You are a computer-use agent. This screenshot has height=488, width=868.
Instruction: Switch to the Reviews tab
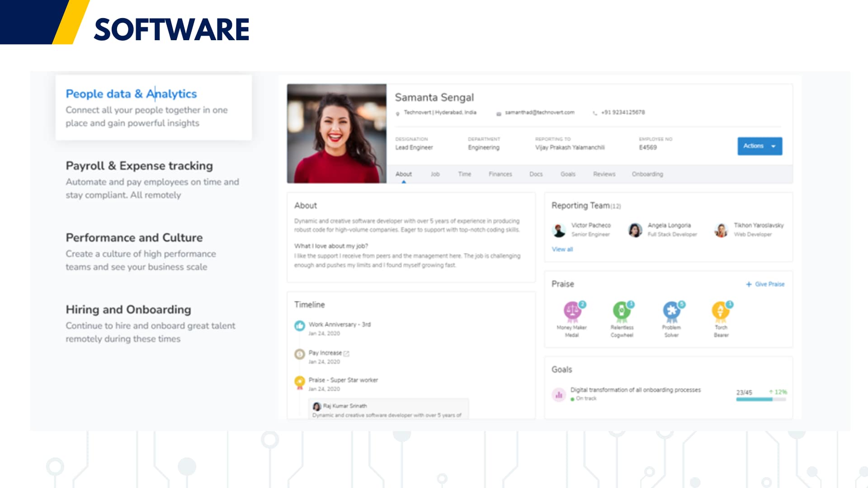(x=604, y=174)
